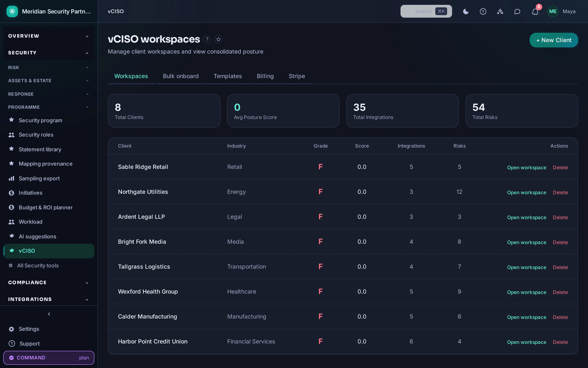
Task: Open the chat bubble icon
Action: [x=517, y=11]
